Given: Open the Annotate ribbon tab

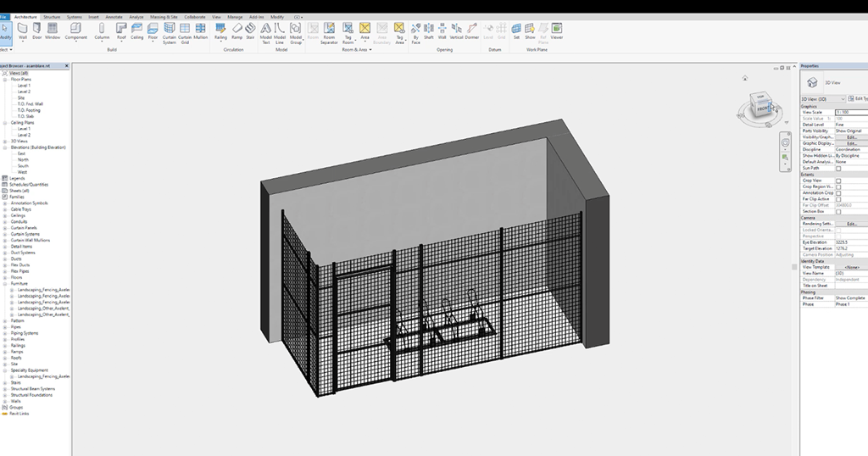Looking at the screenshot, I should pyautogui.click(x=114, y=17).
